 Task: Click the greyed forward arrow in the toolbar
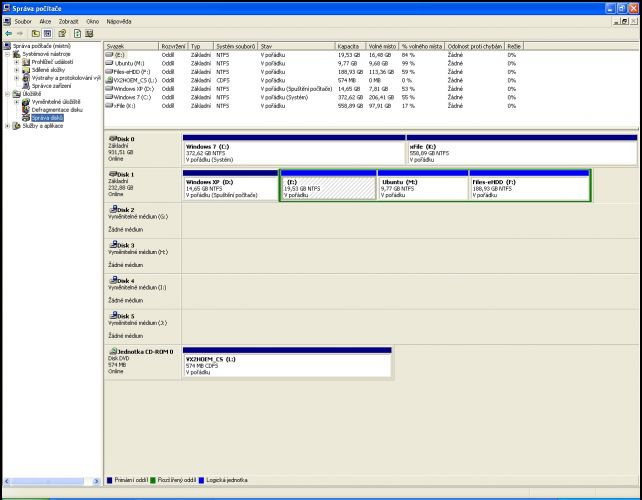[x=20, y=34]
